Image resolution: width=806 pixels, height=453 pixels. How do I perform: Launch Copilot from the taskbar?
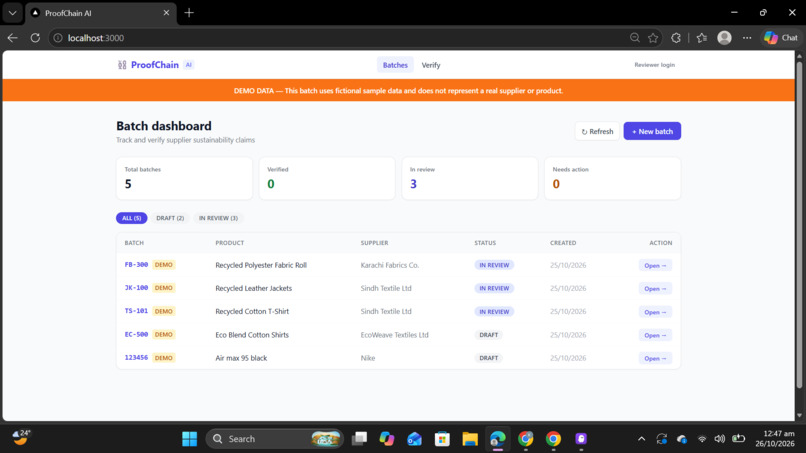387,439
